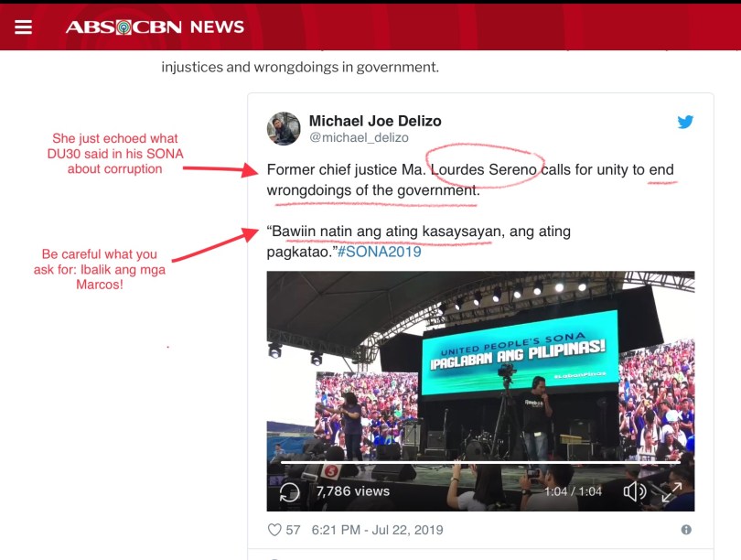Mute the video with the speaker icon
The width and height of the screenshot is (741, 560).
pos(634,492)
